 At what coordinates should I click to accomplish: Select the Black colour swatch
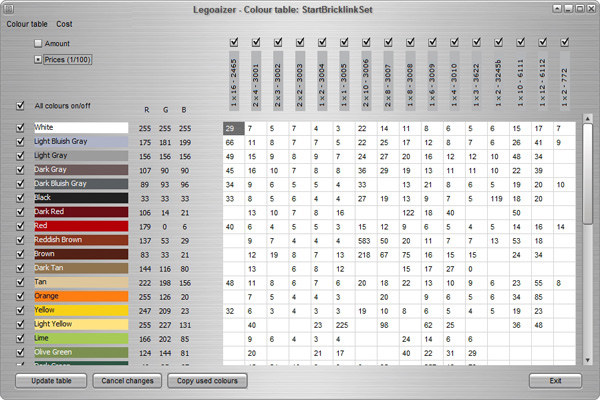click(81, 198)
